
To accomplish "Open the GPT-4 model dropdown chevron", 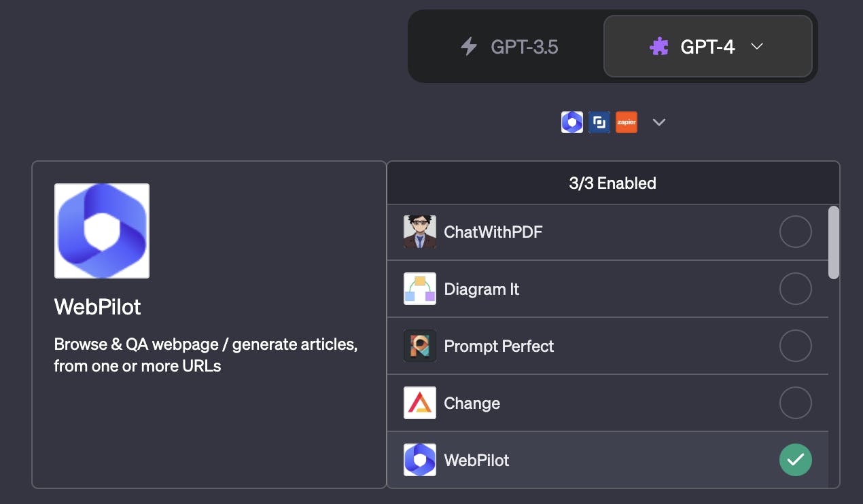I will pyautogui.click(x=757, y=46).
